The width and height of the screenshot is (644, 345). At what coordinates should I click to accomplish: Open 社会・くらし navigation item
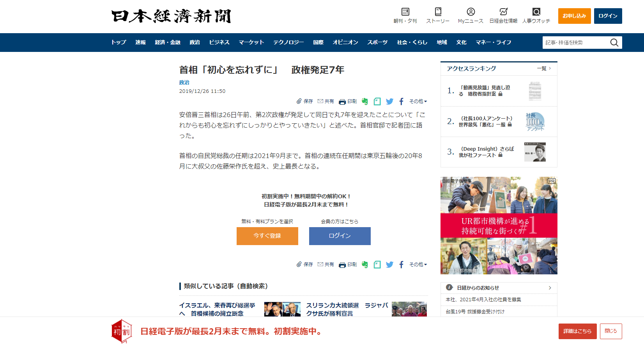click(x=412, y=43)
